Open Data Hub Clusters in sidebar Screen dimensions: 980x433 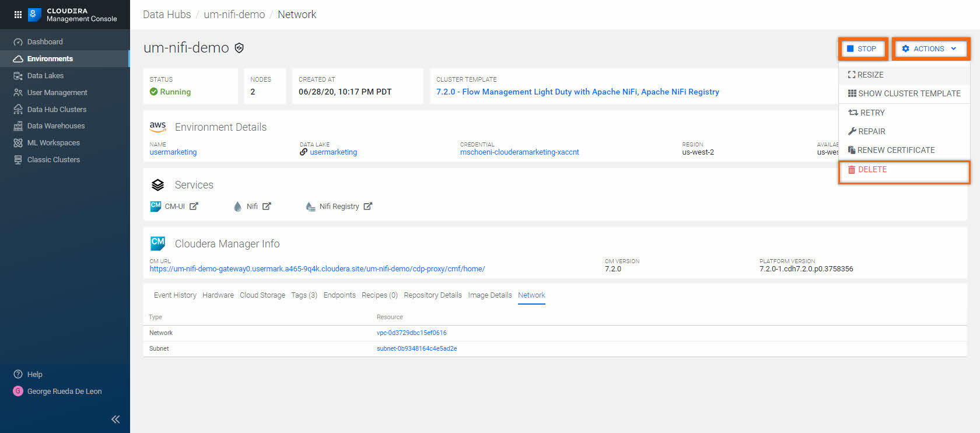57,110
